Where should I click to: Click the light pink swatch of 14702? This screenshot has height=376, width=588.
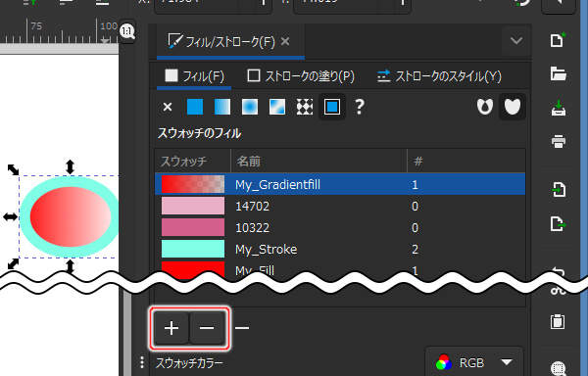pyautogui.click(x=193, y=206)
